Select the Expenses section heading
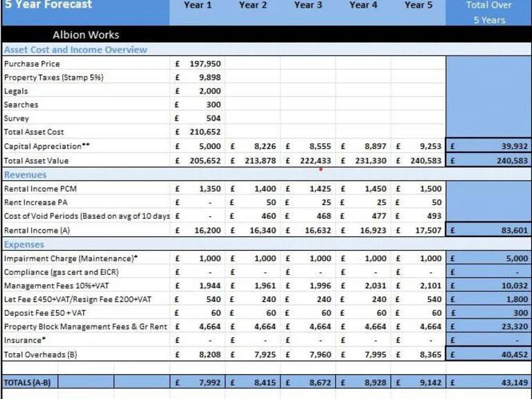The height and width of the screenshot is (399, 532). [24, 245]
